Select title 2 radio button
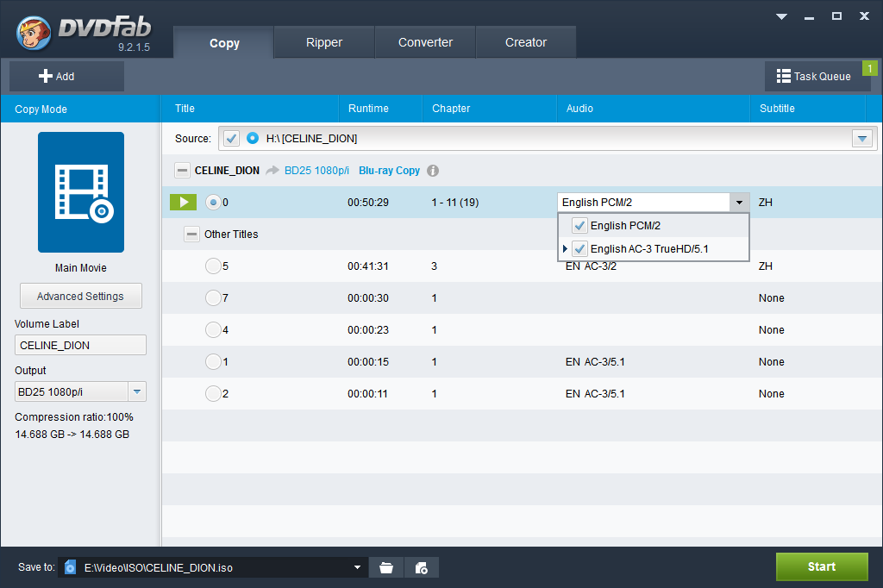883x588 pixels. click(213, 394)
